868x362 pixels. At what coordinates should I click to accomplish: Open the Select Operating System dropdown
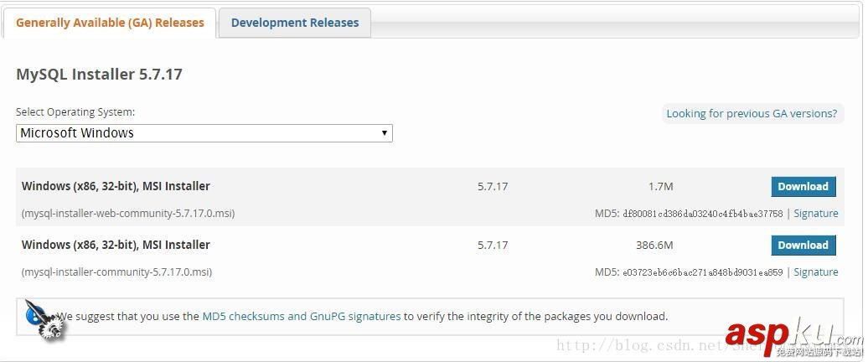[204, 133]
